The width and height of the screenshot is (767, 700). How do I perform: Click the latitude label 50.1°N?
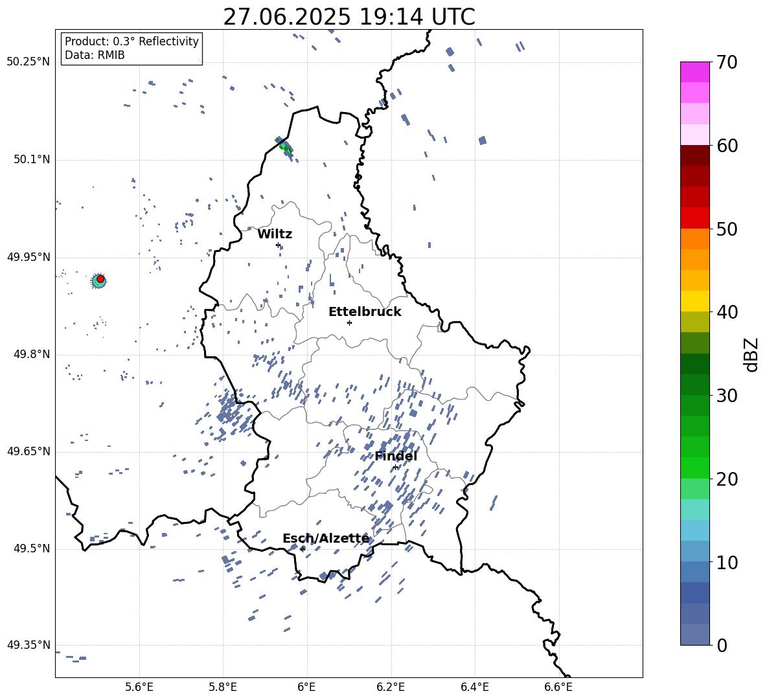31,159
